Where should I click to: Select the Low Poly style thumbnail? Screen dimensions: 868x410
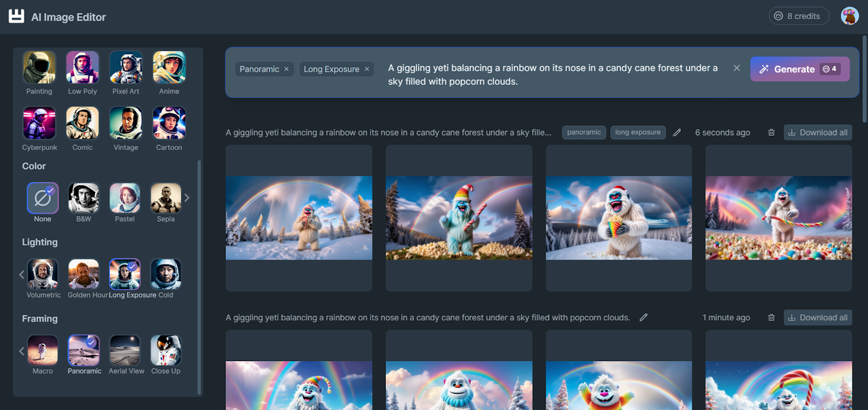tap(83, 67)
